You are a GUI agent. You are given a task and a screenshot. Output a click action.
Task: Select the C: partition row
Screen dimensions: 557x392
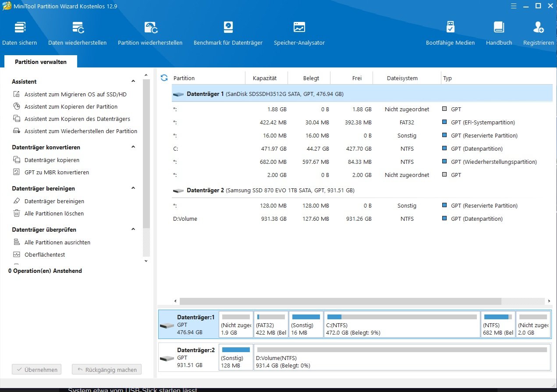(362, 149)
